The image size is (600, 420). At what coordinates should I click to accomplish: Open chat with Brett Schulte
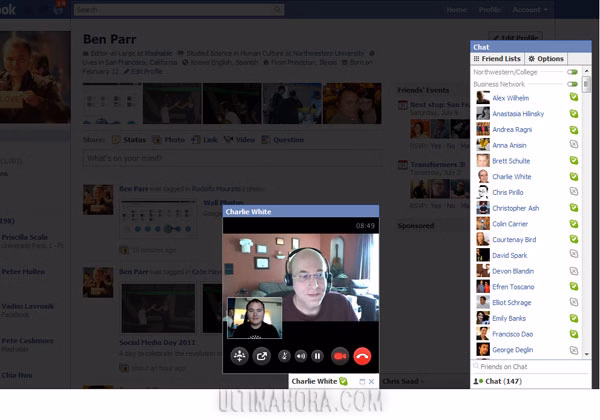(x=510, y=161)
